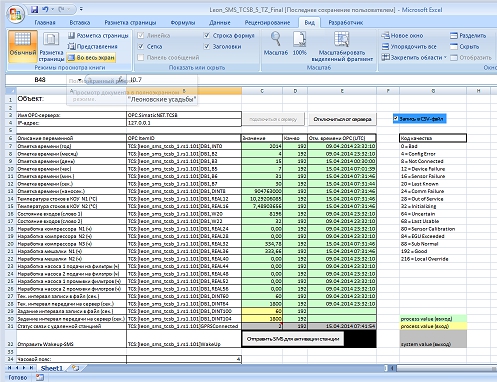
Task: Click Отключиться от сервера button
Action: click(342, 119)
